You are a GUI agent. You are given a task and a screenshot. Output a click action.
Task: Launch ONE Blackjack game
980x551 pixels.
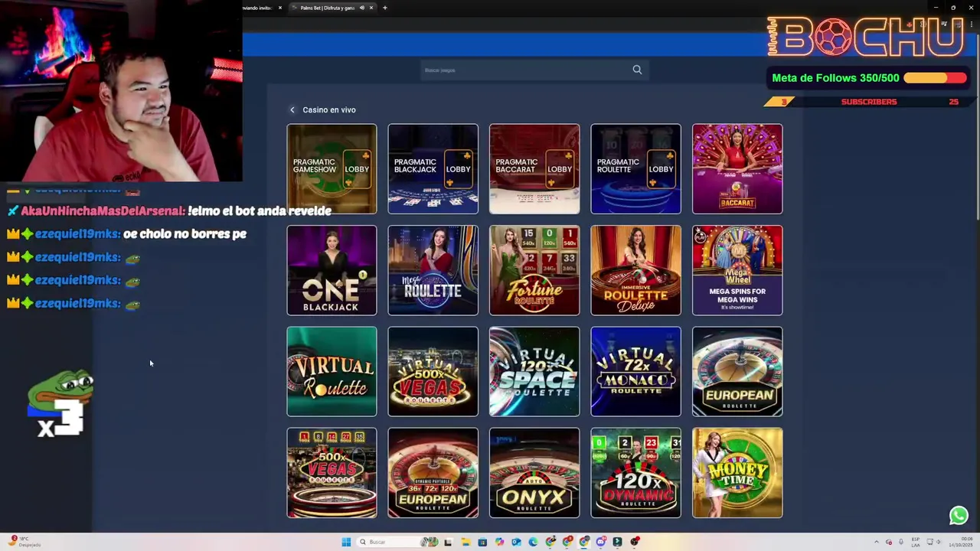point(332,270)
